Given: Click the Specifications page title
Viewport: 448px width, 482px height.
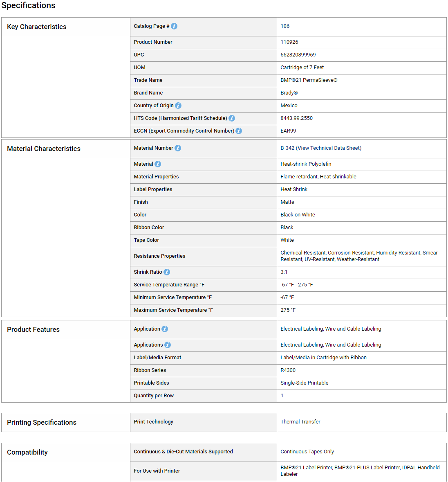Looking at the screenshot, I should coord(29,5).
